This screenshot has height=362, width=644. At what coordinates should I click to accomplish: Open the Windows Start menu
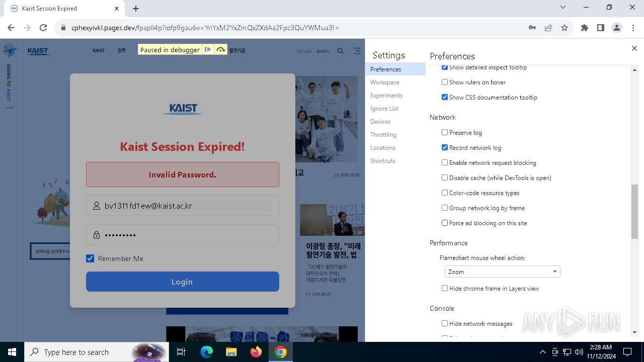[x=12, y=352]
